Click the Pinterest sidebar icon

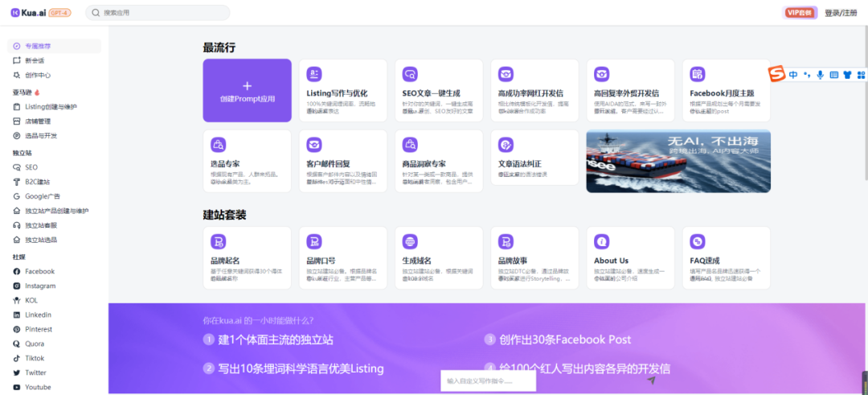pyautogui.click(x=17, y=329)
